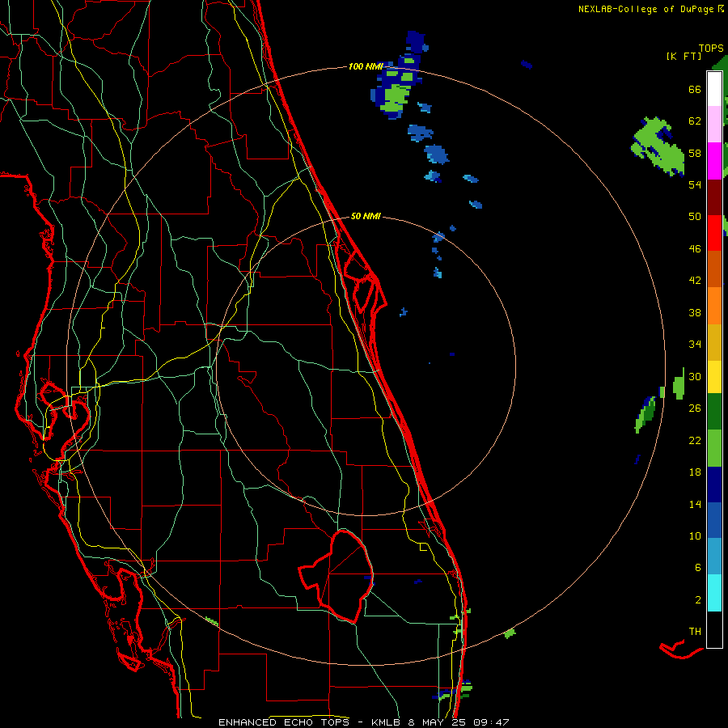Click legend value 10
728x728 pixels.
tap(695, 535)
